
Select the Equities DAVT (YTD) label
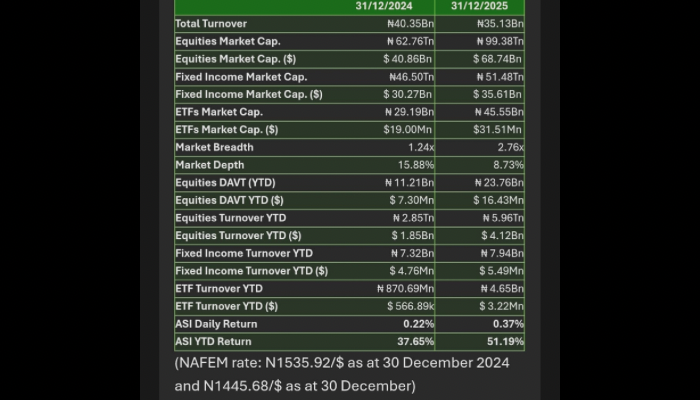click(x=225, y=183)
